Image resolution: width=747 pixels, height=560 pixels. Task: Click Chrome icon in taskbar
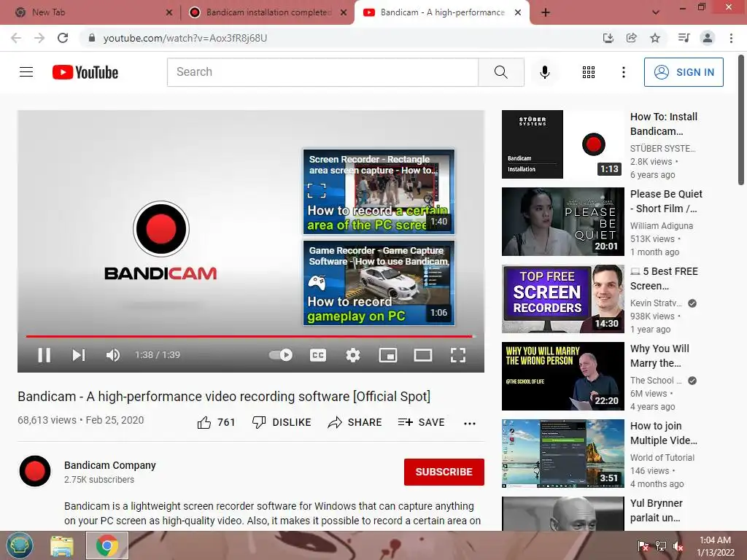click(x=107, y=545)
